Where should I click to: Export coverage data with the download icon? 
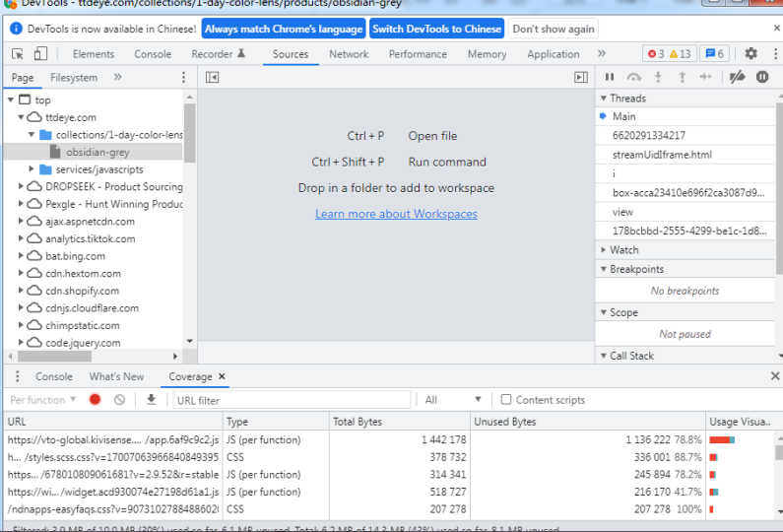coord(151,400)
